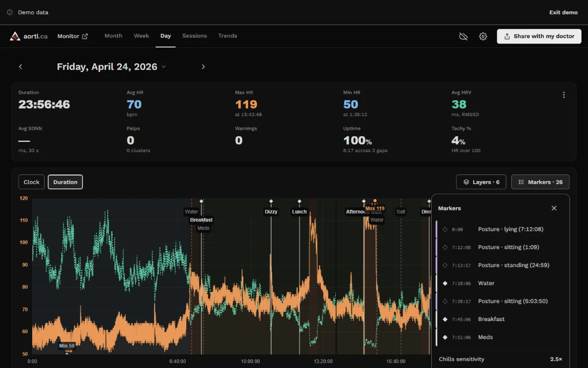Click the Salt marker on the chart
This screenshot has width=588, height=368.
click(x=401, y=212)
